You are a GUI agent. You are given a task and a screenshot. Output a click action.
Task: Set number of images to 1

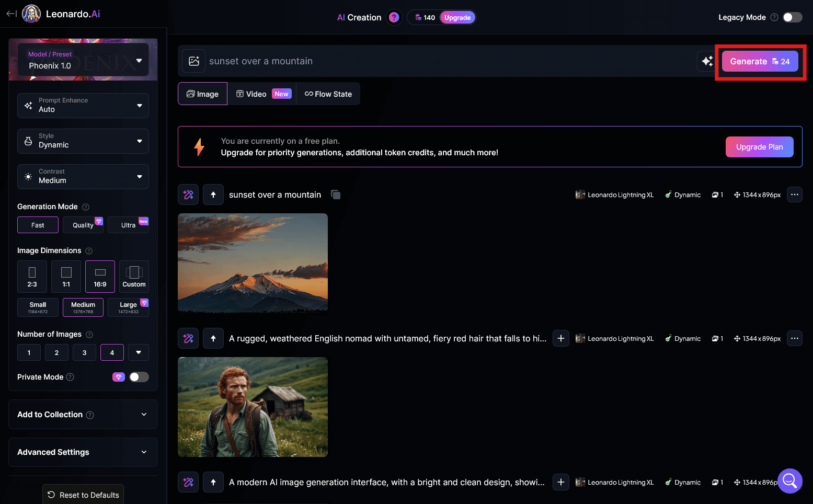click(29, 352)
